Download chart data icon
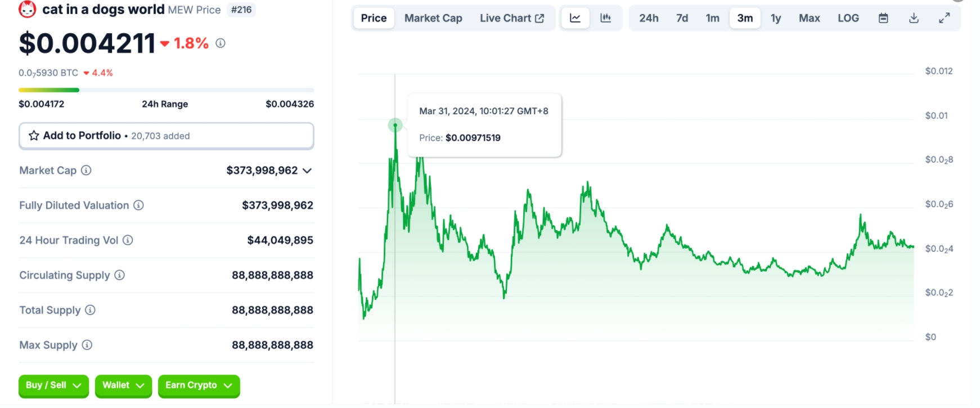 point(914,18)
